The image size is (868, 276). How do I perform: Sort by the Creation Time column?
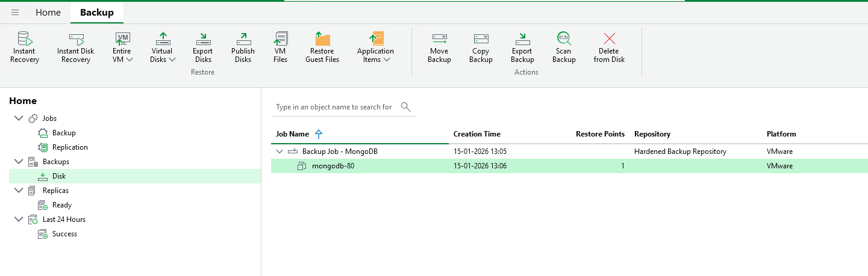(x=476, y=134)
